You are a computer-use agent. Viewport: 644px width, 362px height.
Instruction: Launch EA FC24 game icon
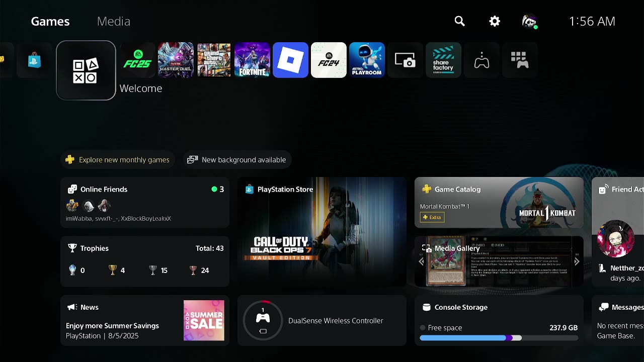329,60
